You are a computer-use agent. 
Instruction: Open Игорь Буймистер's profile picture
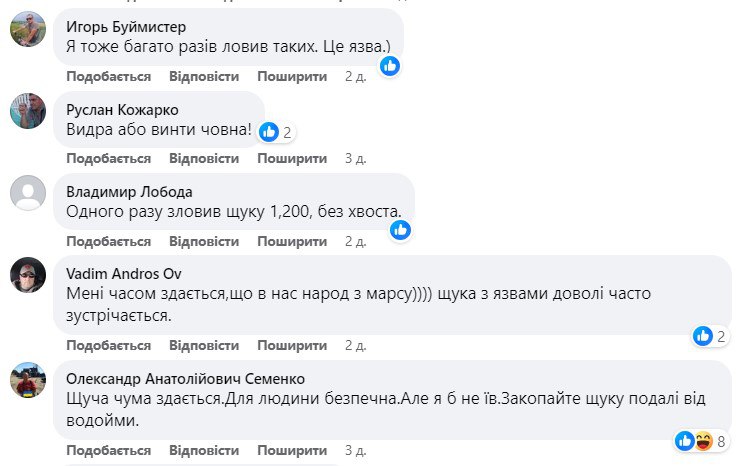28,31
